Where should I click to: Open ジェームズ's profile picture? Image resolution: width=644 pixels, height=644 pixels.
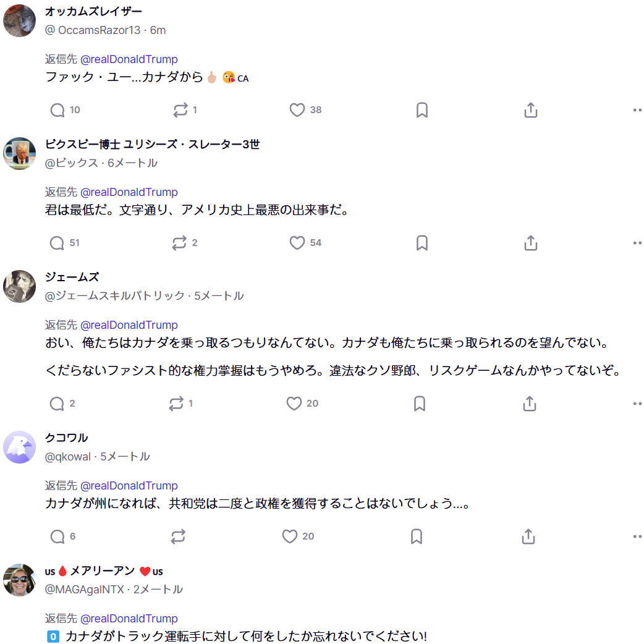click(20, 286)
